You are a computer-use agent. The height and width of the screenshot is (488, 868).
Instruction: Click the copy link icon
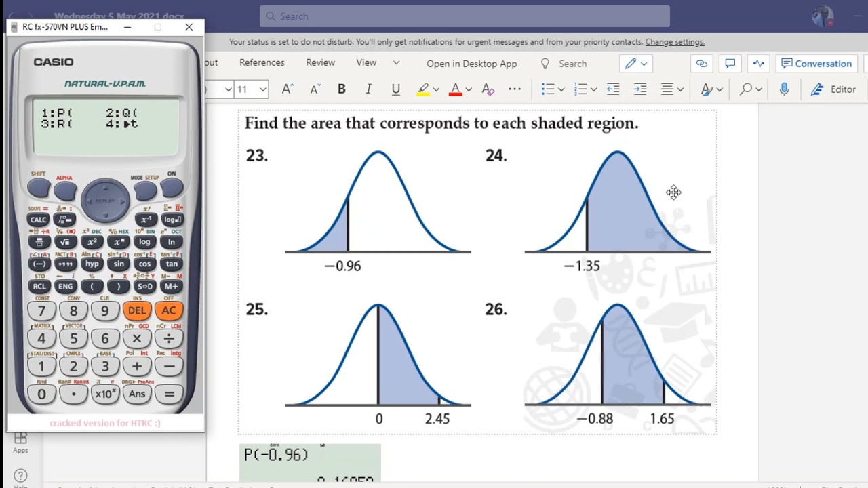(702, 64)
